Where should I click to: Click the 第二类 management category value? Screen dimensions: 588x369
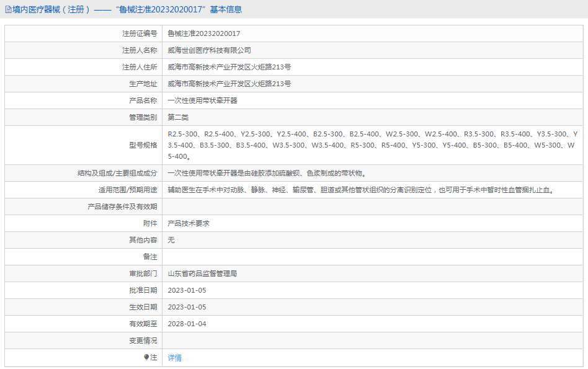pyautogui.click(x=178, y=117)
